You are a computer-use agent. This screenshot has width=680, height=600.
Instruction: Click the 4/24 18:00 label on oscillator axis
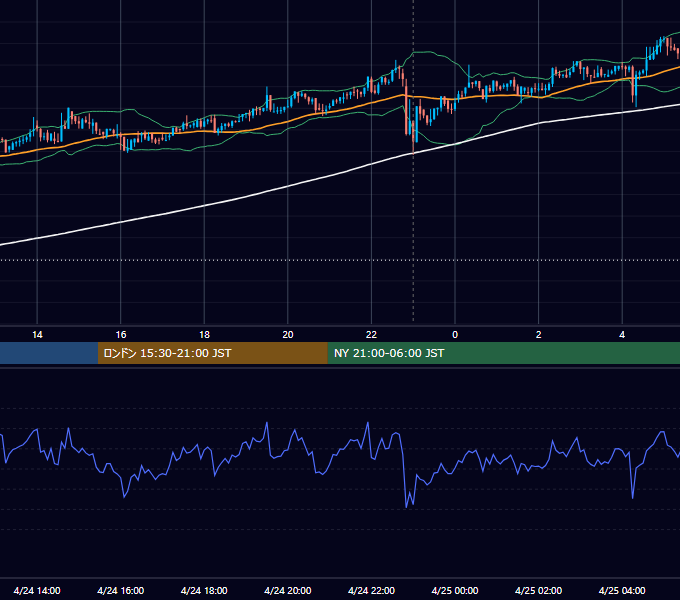pos(204,590)
